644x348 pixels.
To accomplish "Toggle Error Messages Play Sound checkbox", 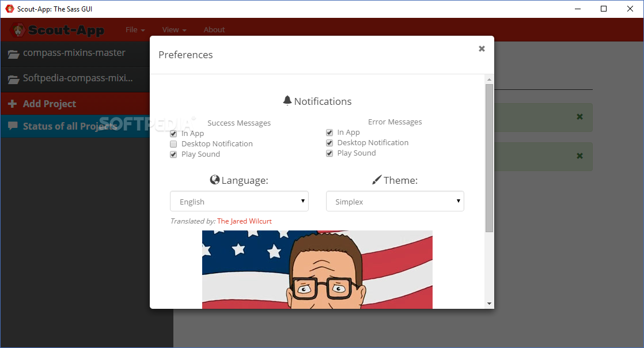I will (329, 153).
